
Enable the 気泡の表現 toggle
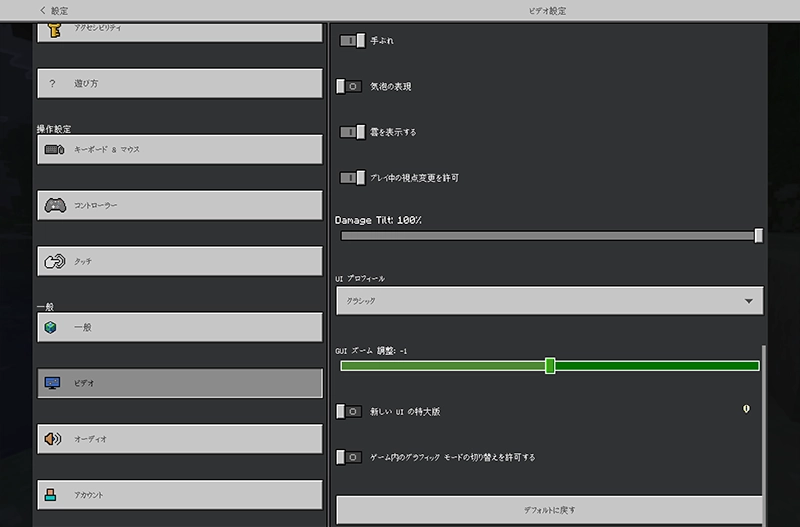[x=350, y=87]
